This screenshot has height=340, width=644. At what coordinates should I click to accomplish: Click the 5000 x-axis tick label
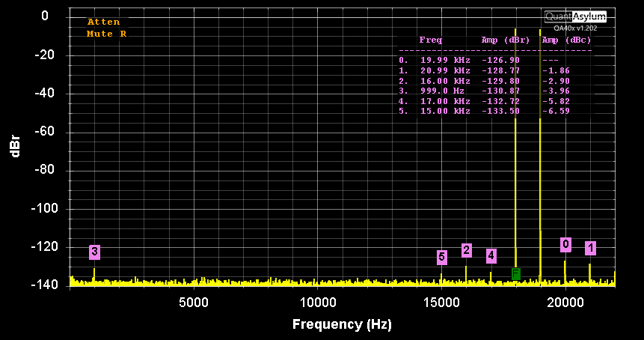coord(194,303)
